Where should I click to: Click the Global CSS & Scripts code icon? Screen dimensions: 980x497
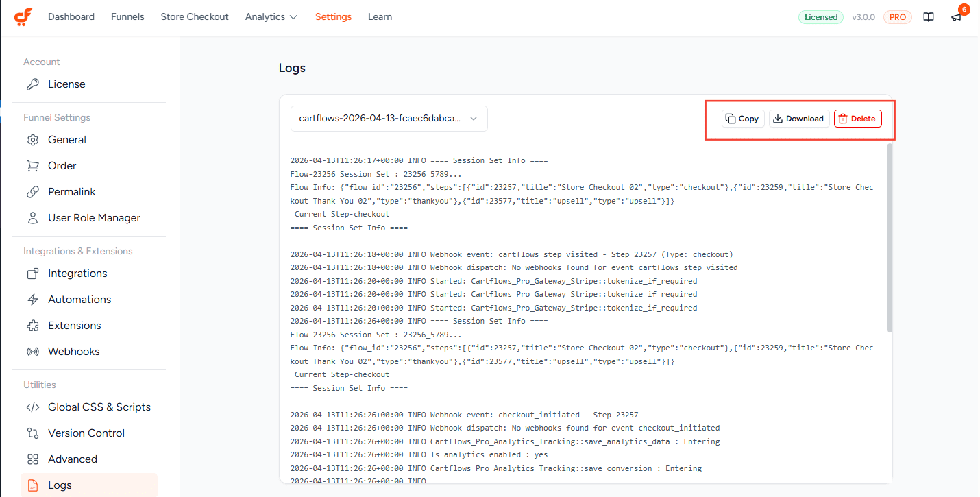click(32, 407)
